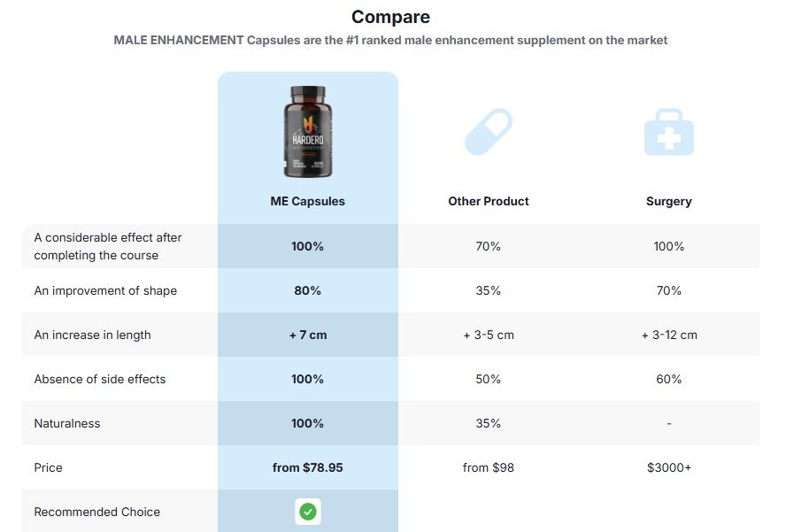The image size is (786, 532).
Task: Click the + 7 cm value
Action: pos(308,335)
